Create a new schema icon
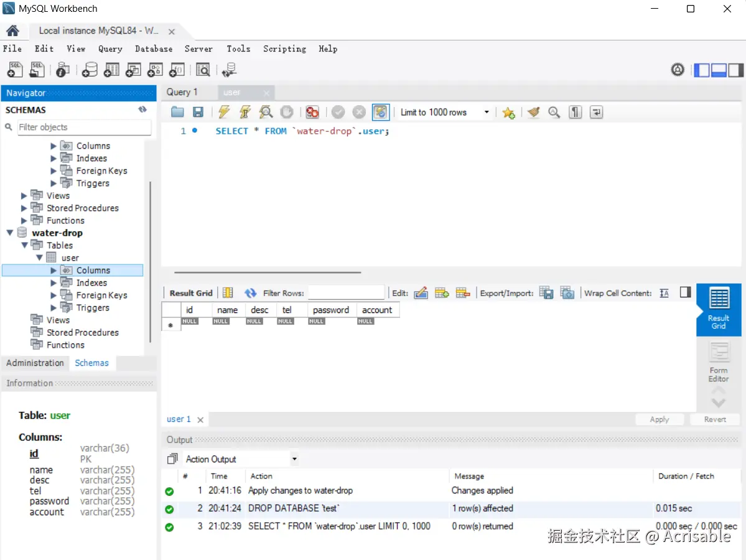 (x=90, y=70)
